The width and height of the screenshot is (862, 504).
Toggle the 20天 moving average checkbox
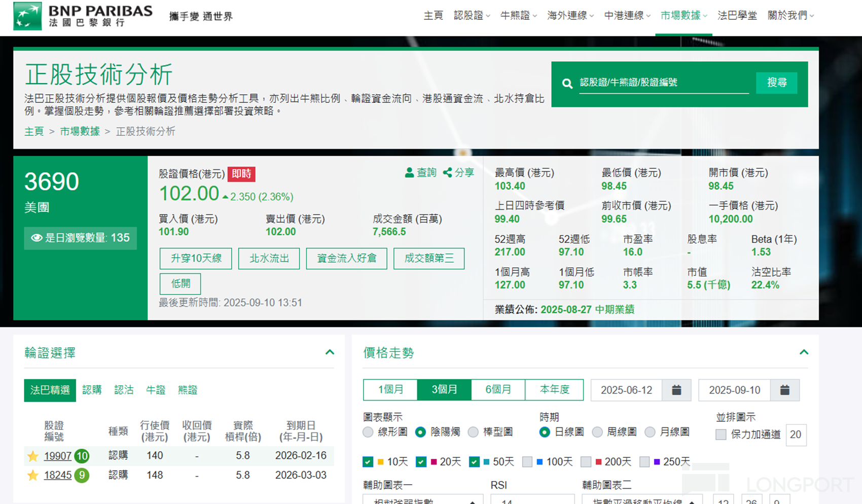click(x=421, y=462)
